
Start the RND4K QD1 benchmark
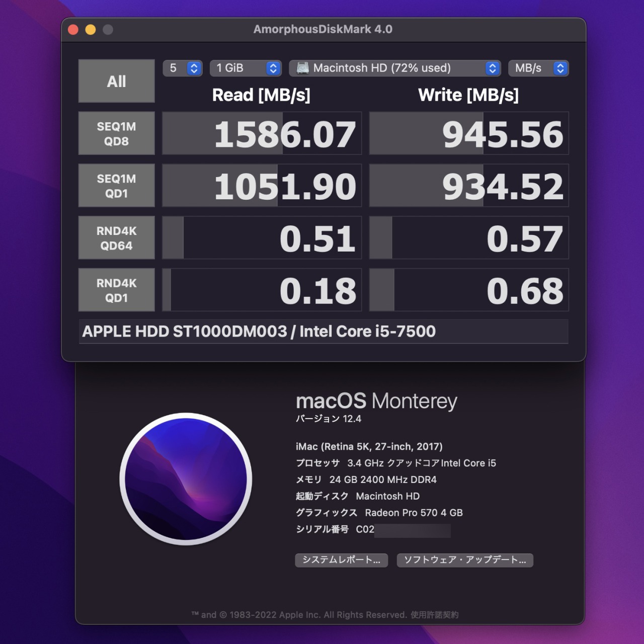coord(116,290)
